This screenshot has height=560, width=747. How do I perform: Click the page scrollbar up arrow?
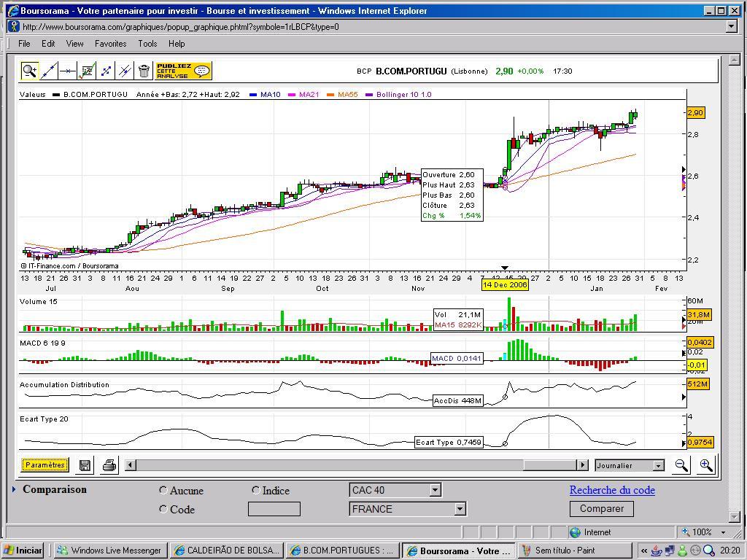pos(734,60)
